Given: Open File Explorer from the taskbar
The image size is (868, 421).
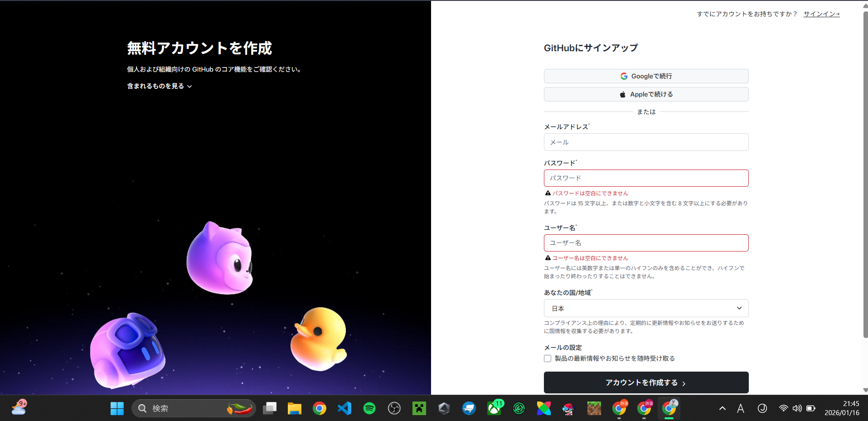Looking at the screenshot, I should pyautogui.click(x=295, y=408).
